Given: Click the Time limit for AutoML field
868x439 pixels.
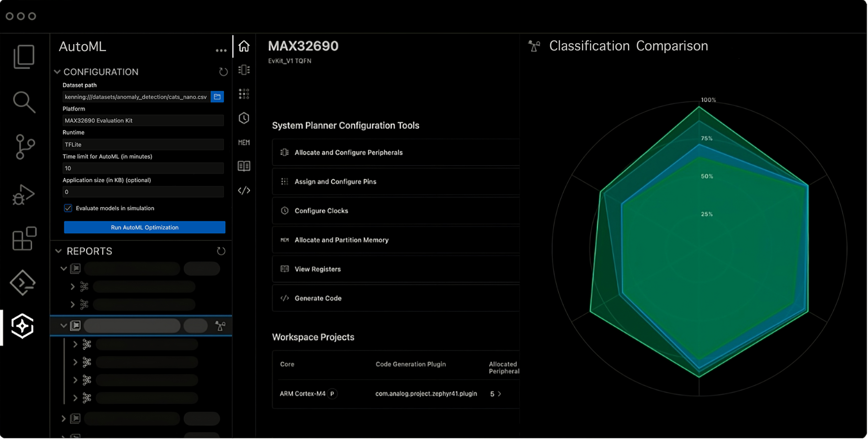Looking at the screenshot, I should 143,168.
